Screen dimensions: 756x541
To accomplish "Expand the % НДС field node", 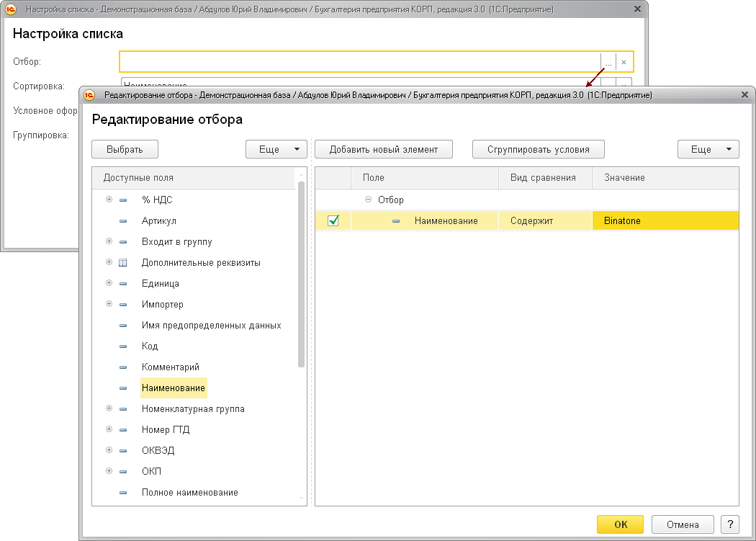I will tap(109, 200).
